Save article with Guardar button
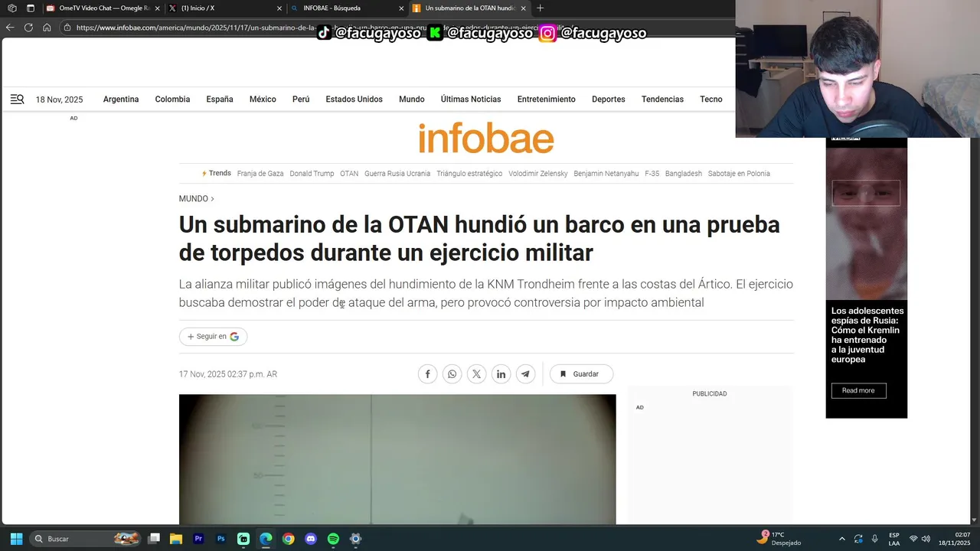 (x=581, y=374)
